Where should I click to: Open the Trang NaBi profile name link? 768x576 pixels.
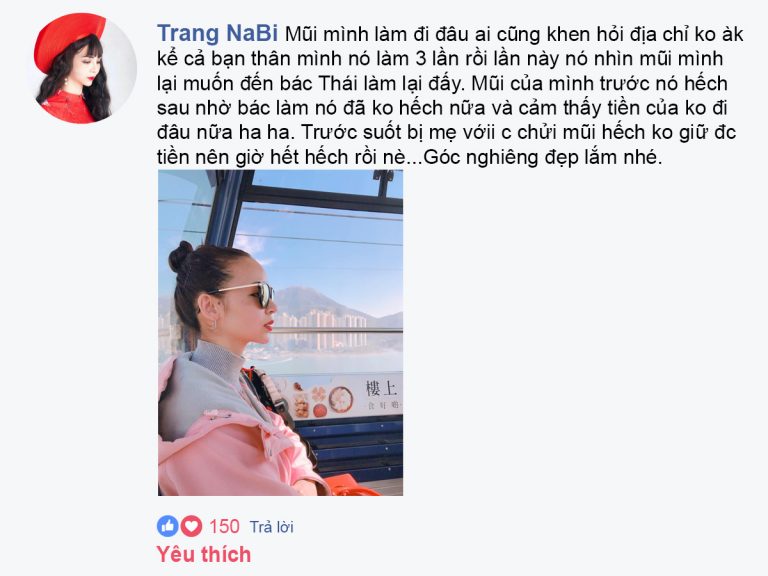pos(217,34)
